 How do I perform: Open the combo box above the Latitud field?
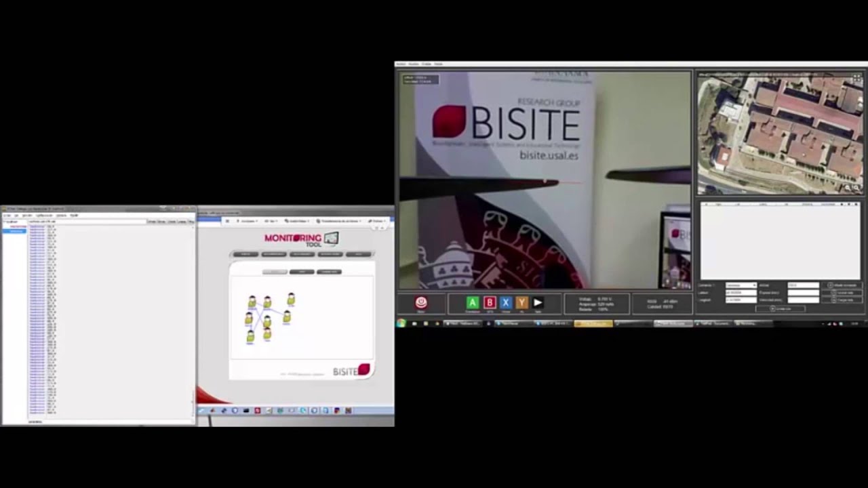click(741, 285)
